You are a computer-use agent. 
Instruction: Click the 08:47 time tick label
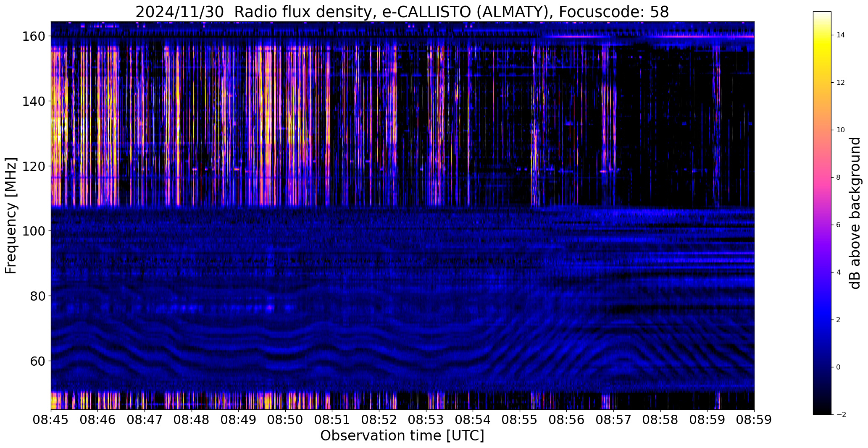click(x=145, y=420)
